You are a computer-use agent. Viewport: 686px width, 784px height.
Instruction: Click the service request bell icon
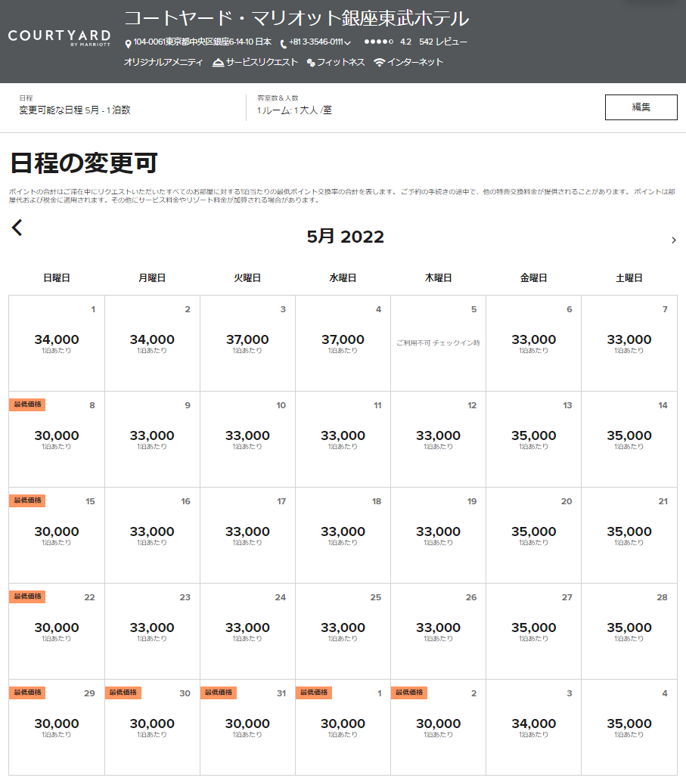click(x=218, y=63)
